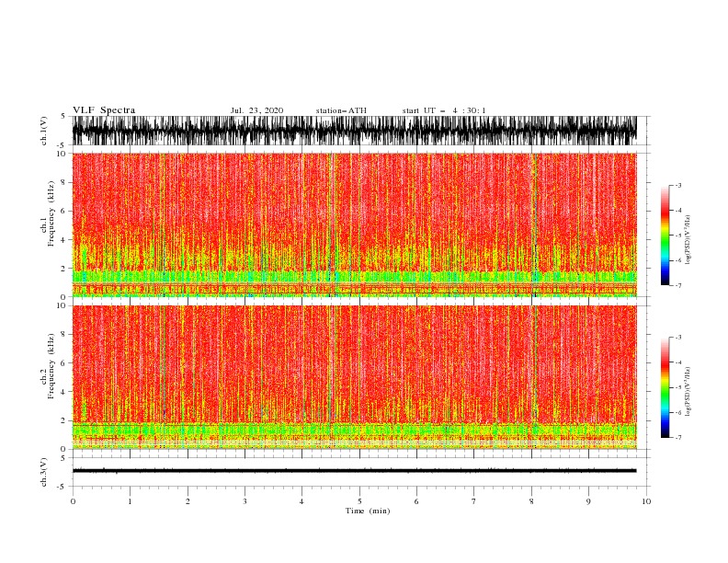Click the time axis tick label "0"
The height and width of the screenshot is (563, 728).
[x=73, y=501]
